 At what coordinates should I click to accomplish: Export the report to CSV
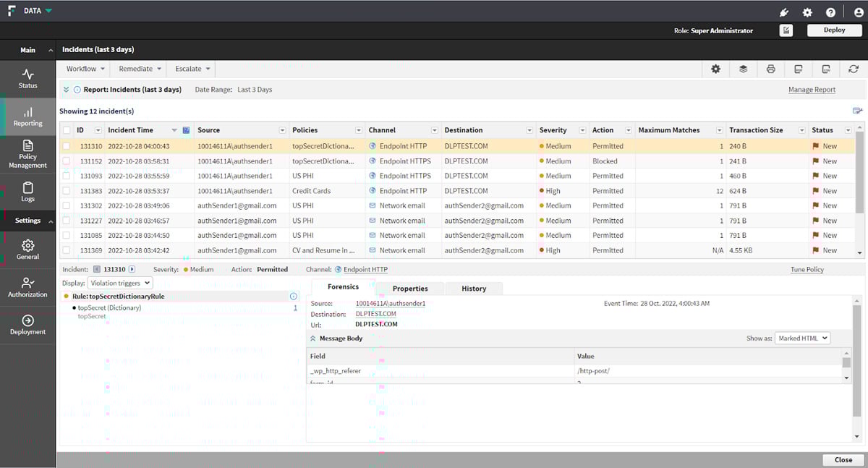pos(825,69)
